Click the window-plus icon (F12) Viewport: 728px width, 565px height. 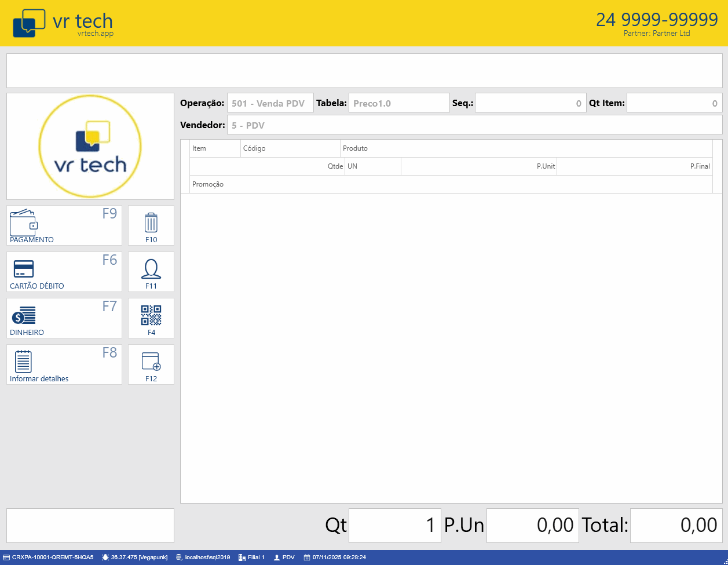tap(151, 362)
